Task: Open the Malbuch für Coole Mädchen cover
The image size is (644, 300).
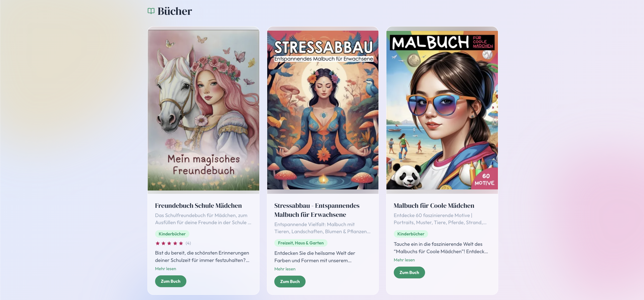Action: (x=442, y=110)
